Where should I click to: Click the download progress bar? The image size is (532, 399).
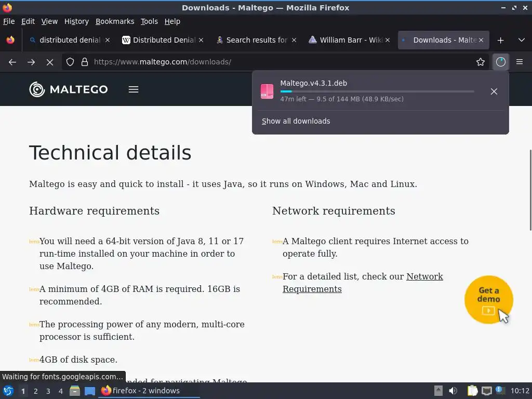pyautogui.click(x=377, y=91)
